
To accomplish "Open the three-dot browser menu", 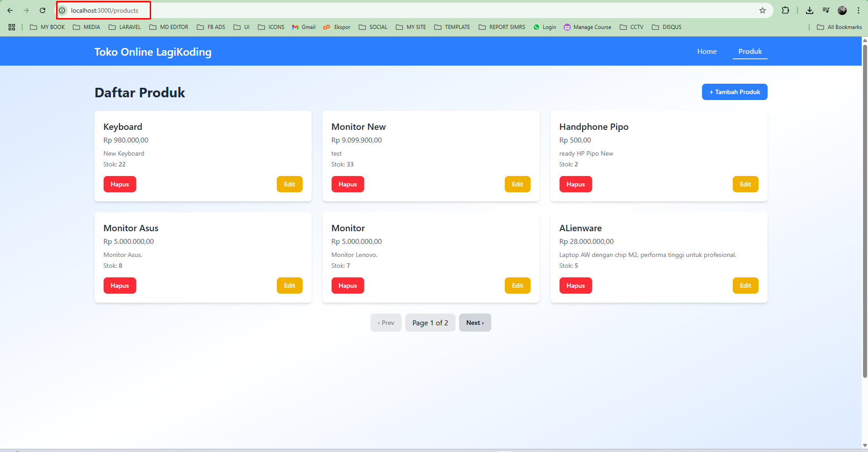I will pyautogui.click(x=859, y=10).
